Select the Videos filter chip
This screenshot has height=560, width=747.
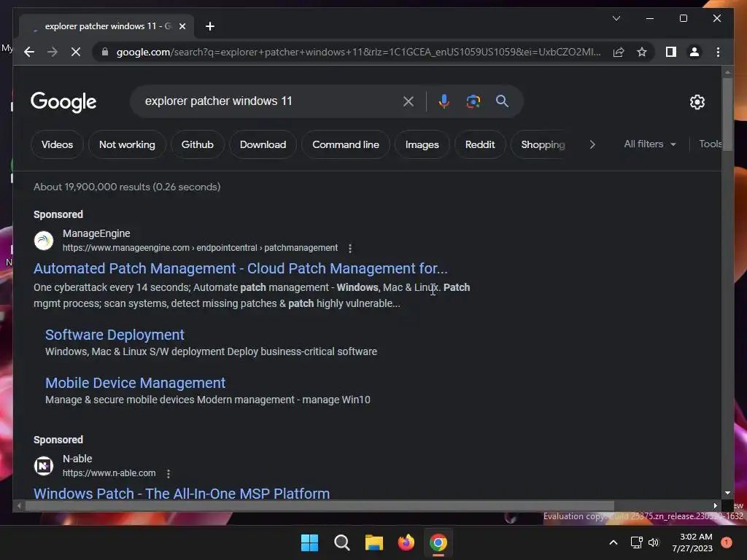coord(57,144)
